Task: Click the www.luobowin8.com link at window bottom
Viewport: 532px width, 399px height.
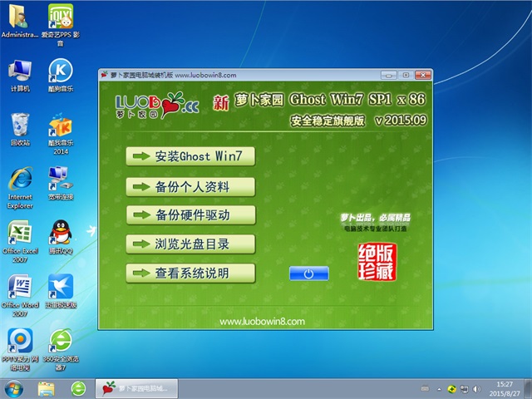Action: 262,320
